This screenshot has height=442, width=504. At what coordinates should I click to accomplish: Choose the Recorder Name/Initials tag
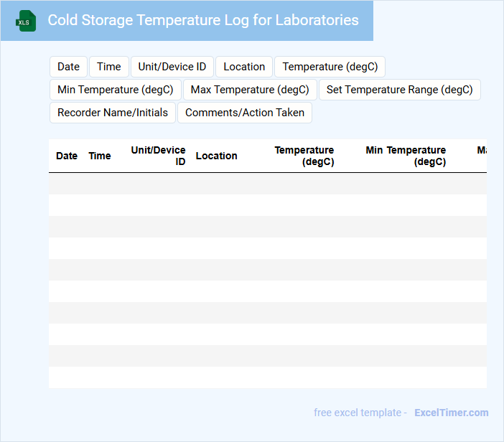pyautogui.click(x=113, y=113)
